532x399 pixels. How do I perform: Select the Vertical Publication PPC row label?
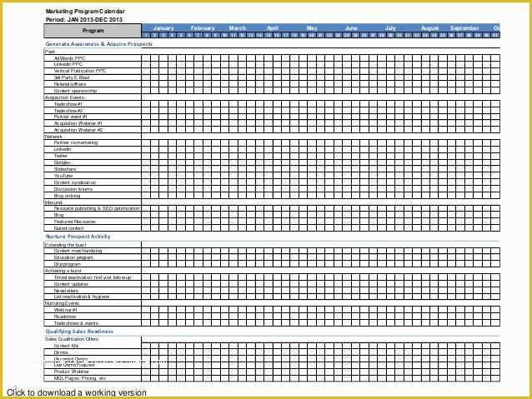click(x=80, y=71)
